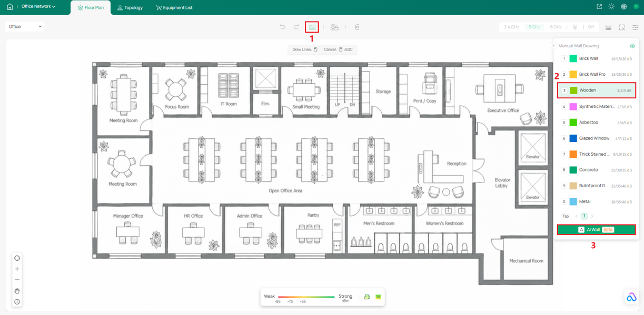This screenshot has height=315, width=644.
Task: Click the IT Room label
Action: point(229,104)
